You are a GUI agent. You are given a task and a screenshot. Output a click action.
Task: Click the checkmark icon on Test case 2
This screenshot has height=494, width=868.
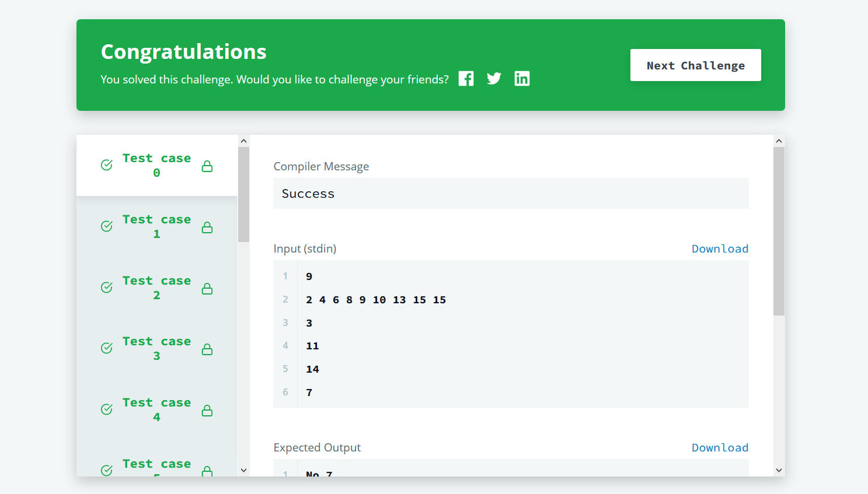click(x=106, y=287)
